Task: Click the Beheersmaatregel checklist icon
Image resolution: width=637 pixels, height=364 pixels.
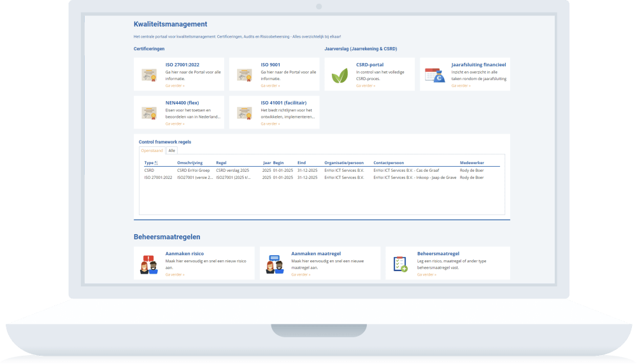Action: click(x=401, y=264)
